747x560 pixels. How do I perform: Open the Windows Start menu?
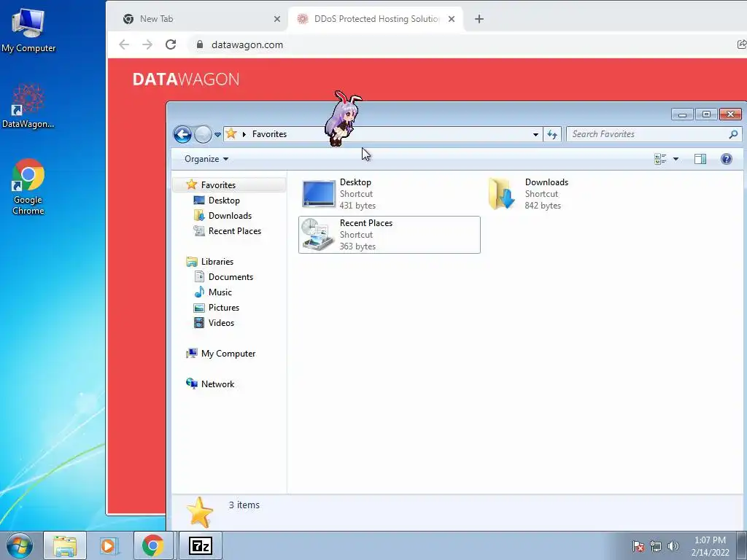click(x=19, y=545)
